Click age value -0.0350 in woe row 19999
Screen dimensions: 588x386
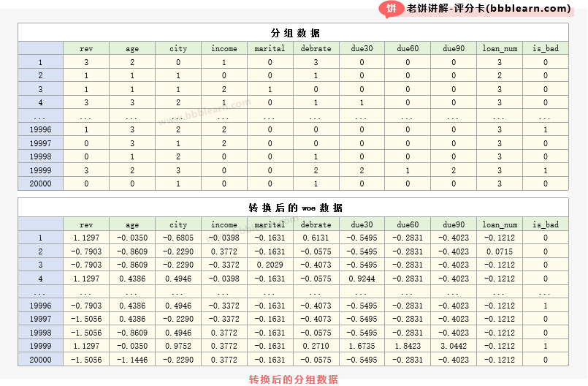click(132, 346)
